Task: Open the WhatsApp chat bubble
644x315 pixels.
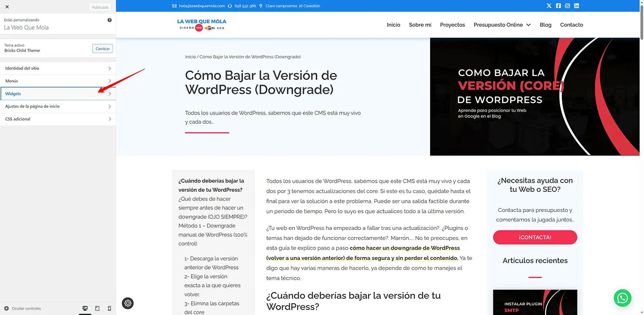Action: [623, 298]
